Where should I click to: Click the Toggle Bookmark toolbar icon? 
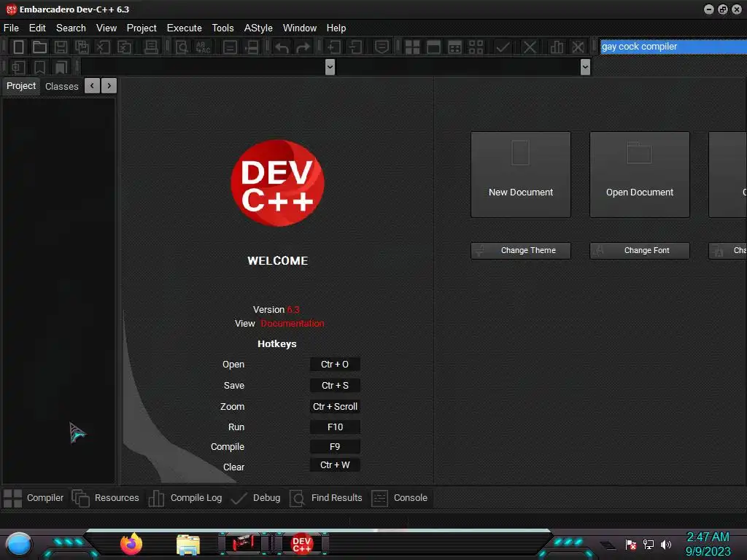pyautogui.click(x=39, y=67)
